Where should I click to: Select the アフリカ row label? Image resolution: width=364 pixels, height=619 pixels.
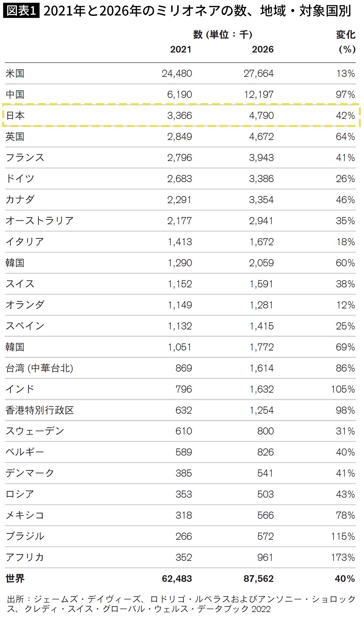click(x=25, y=557)
